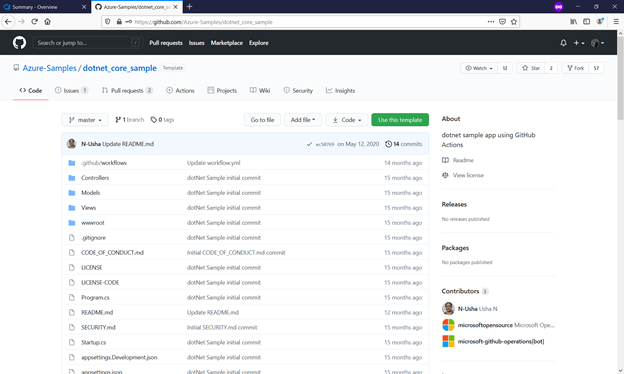The image size is (624, 374).
Task: Close the Azure-Samples GitHub tab
Action: pyautogui.click(x=176, y=7)
